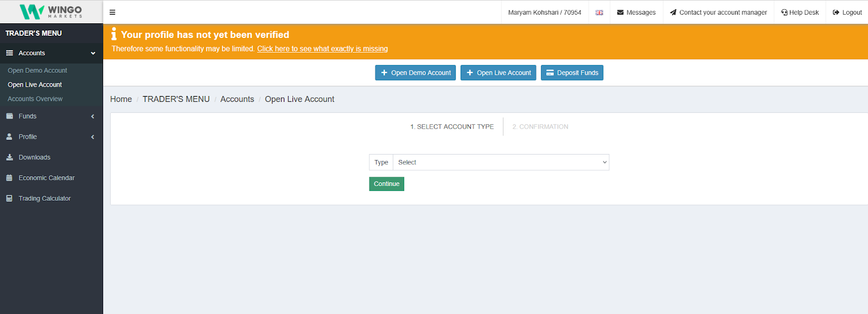Viewport: 868px width, 314px height.
Task: Click the Wingo Markets logo
Action: 51,11
